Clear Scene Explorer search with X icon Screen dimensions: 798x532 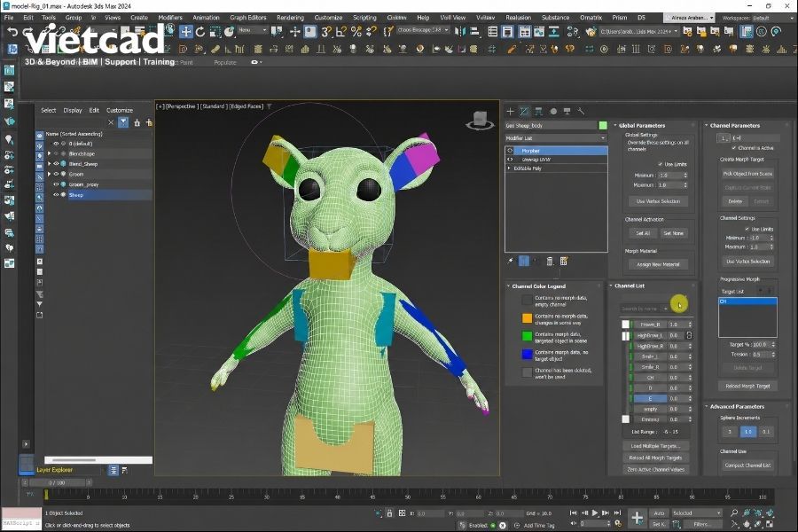111,122
